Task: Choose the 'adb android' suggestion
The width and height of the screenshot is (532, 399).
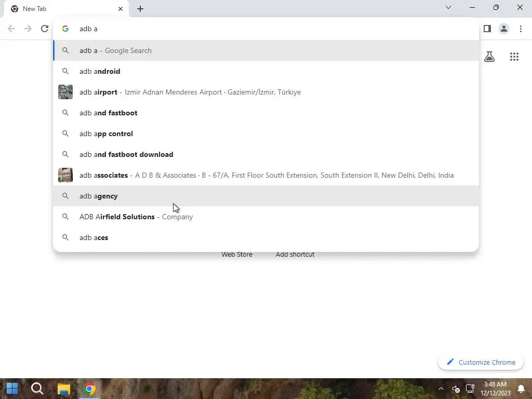Action: [x=266, y=71]
